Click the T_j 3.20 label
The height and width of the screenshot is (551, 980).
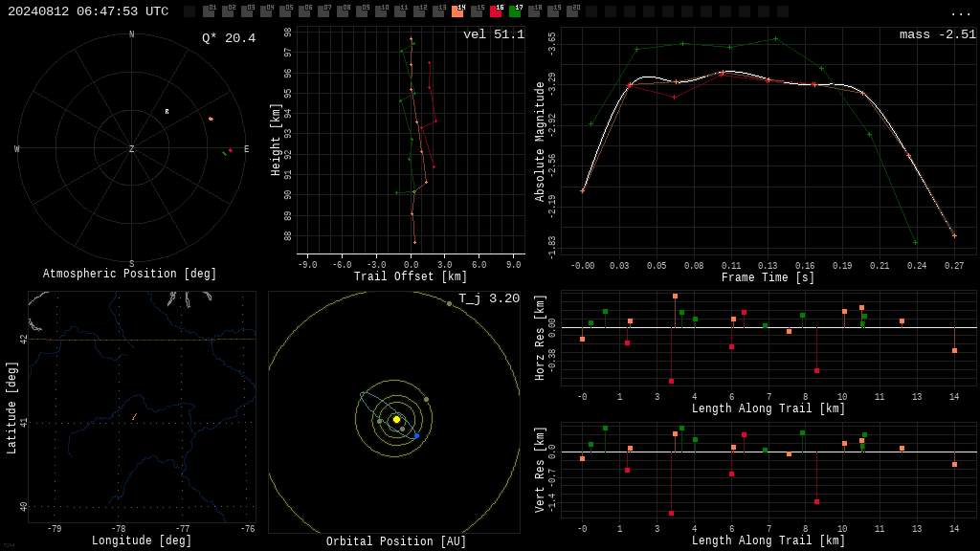(489, 298)
